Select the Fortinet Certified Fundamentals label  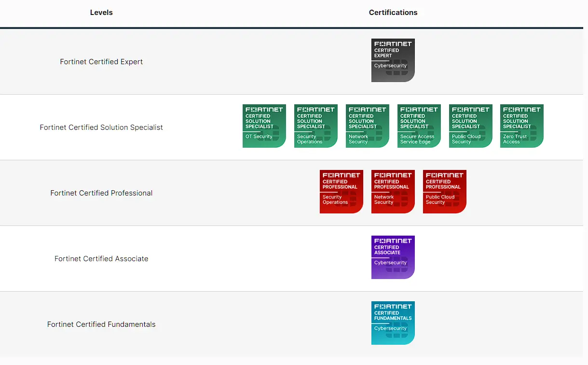101,324
